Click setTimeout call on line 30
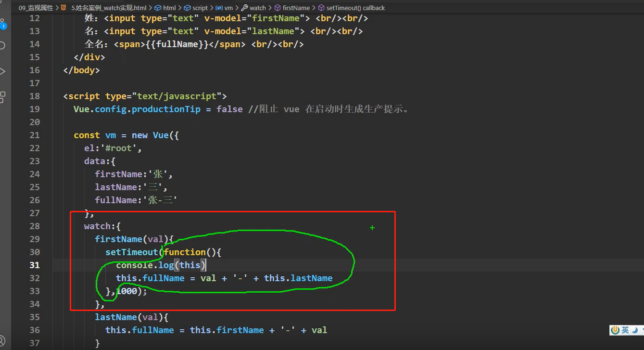Viewport: 644px width, 350px height. coord(132,252)
